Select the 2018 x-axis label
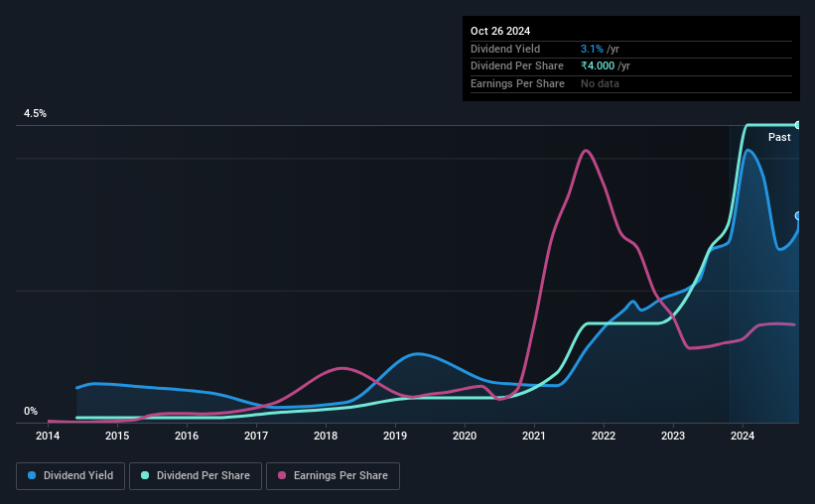The height and width of the screenshot is (504, 815). click(326, 436)
